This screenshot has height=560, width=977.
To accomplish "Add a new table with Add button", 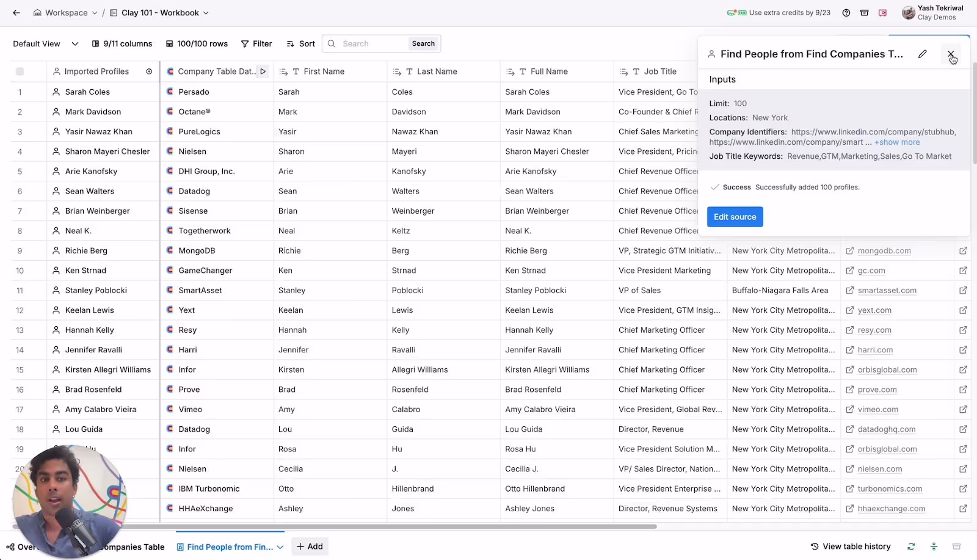I will [310, 547].
